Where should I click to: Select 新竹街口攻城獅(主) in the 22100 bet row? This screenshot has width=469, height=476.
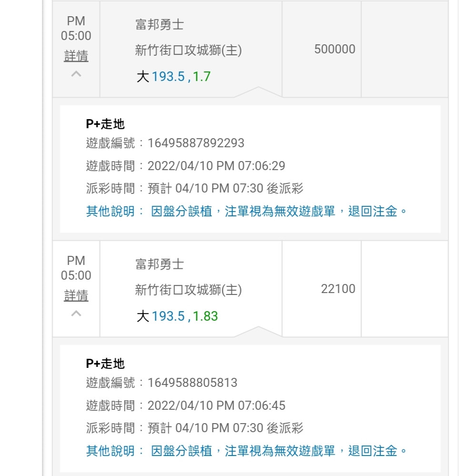click(188, 290)
